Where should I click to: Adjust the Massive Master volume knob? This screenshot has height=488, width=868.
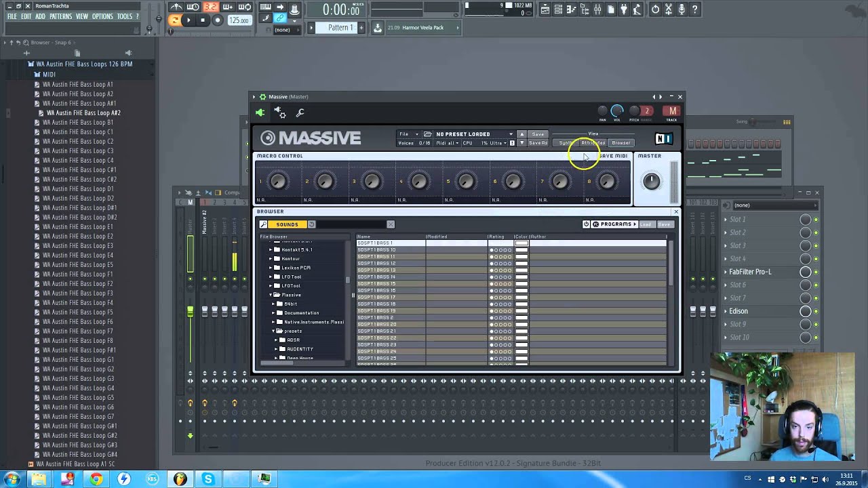(651, 181)
